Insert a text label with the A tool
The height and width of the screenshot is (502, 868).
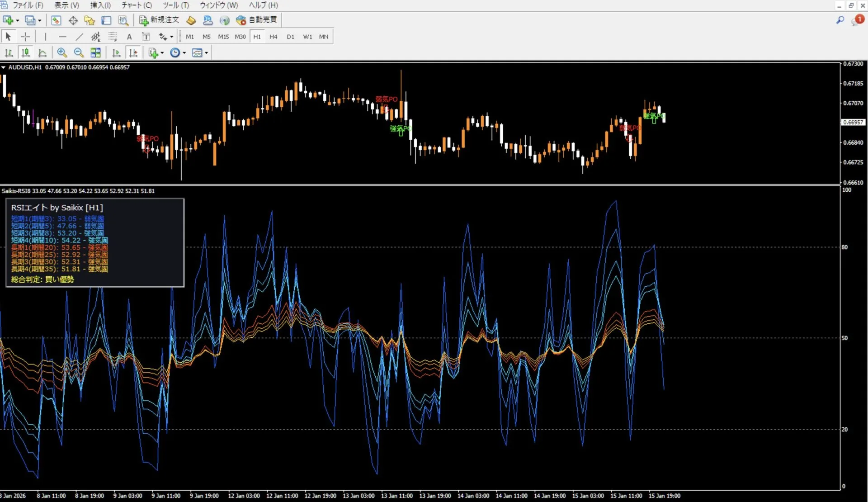click(129, 37)
